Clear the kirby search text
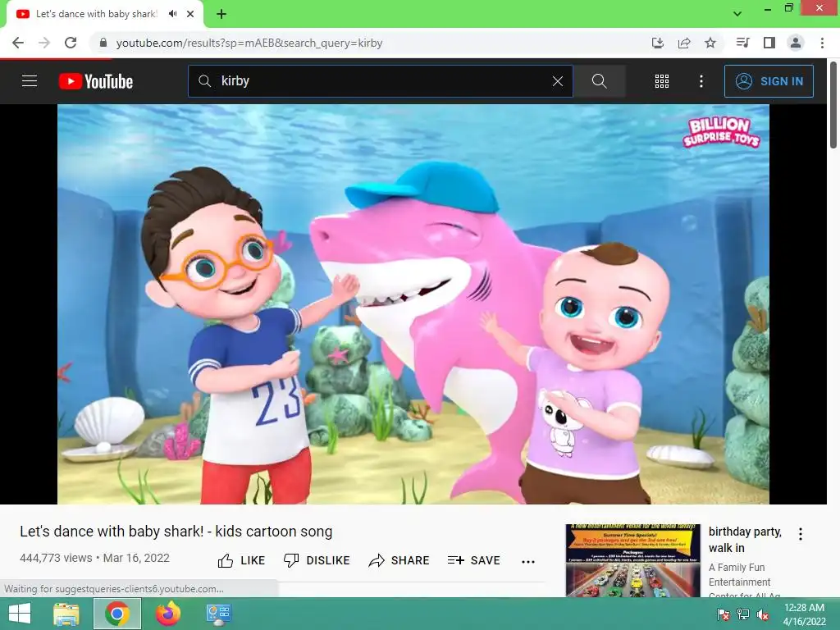The height and width of the screenshot is (630, 840). 558,81
